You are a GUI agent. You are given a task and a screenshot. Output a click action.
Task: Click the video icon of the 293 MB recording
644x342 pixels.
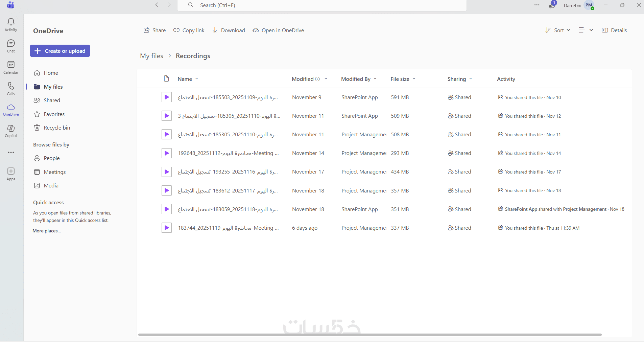166,153
